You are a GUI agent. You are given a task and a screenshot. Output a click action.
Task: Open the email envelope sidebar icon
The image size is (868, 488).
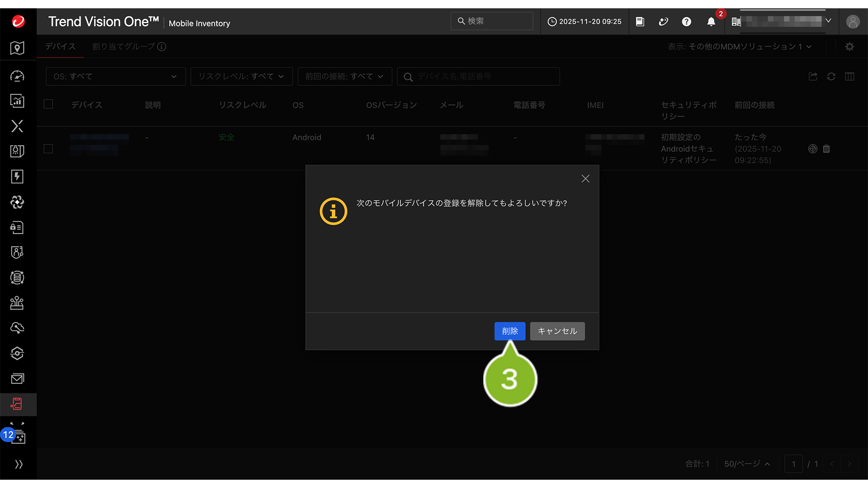pyautogui.click(x=17, y=379)
